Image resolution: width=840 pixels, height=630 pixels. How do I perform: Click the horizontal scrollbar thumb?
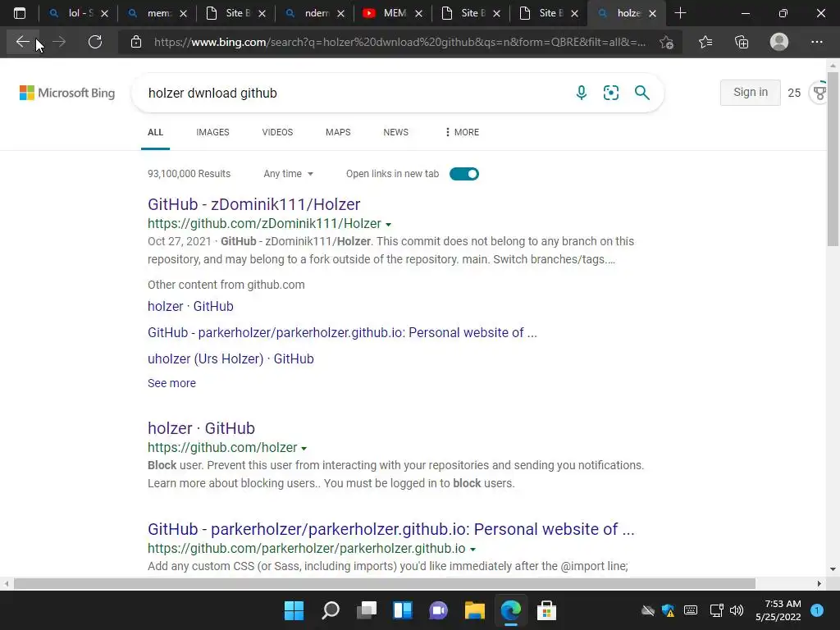click(x=384, y=583)
